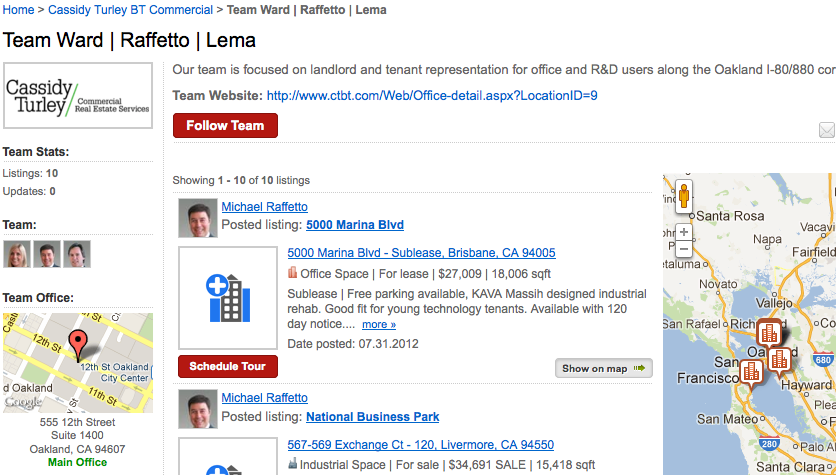Viewport: 836px width, 475px height.
Task: Go to Home breadcrumb
Action: click(x=18, y=10)
